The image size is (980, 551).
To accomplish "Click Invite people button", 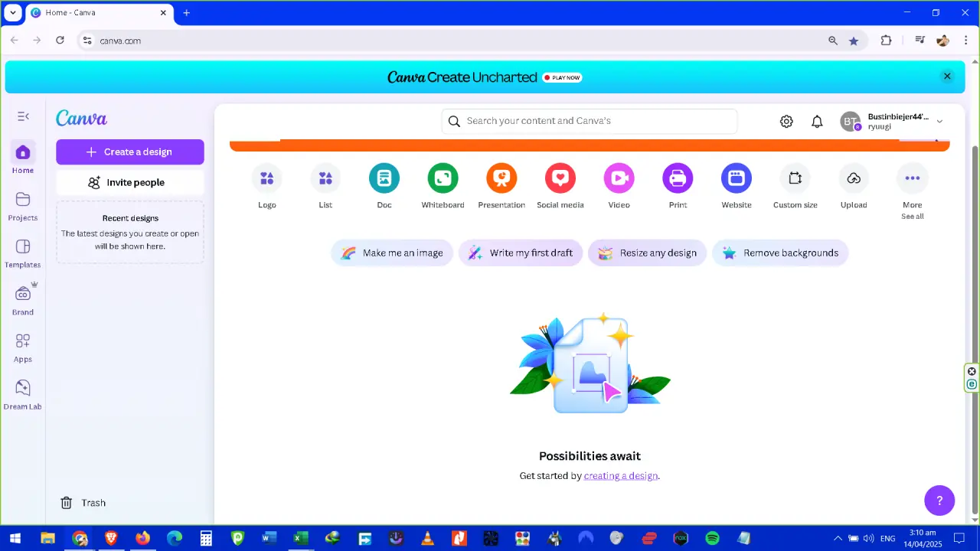I will 130,182.
